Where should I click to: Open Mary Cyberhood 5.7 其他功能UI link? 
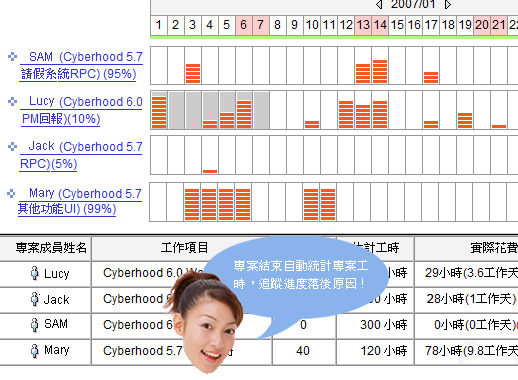[x=80, y=201]
